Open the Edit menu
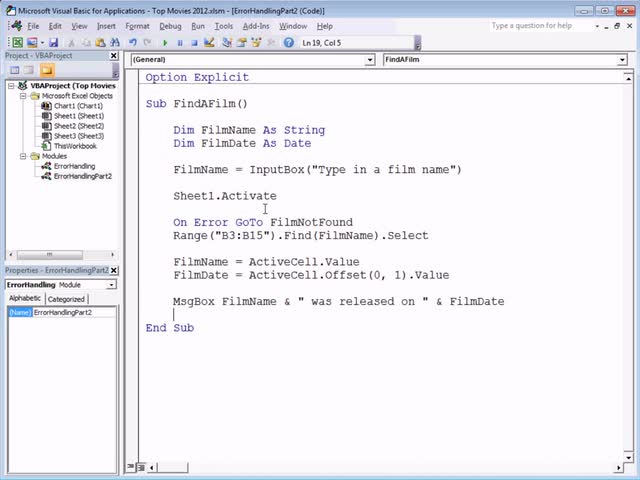This screenshot has height=480, width=640. [55, 26]
